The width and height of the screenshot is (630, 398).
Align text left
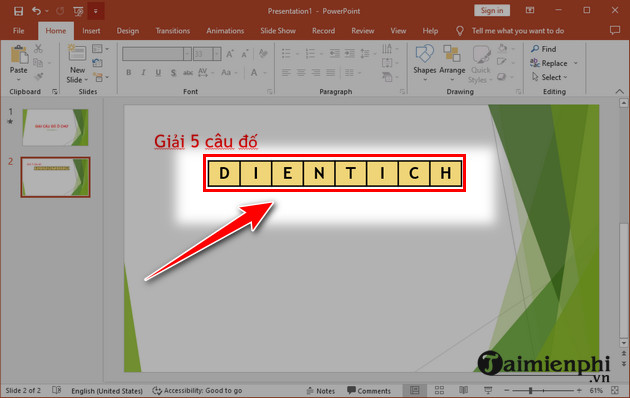tap(286, 73)
